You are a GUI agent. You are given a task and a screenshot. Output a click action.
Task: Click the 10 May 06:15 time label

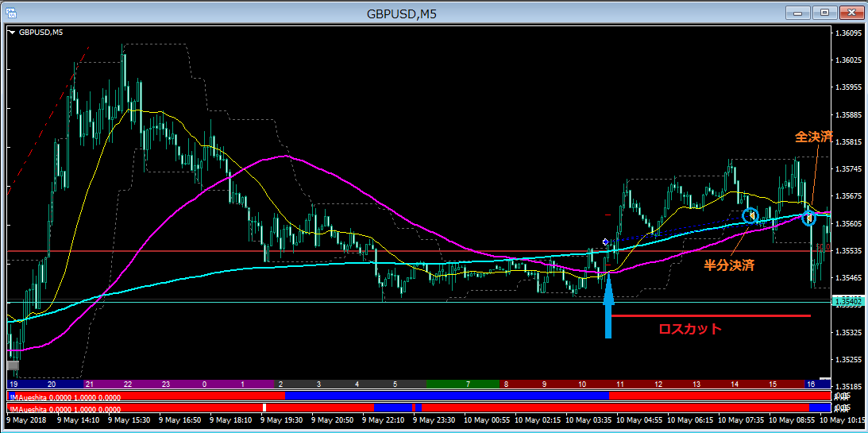click(690, 420)
